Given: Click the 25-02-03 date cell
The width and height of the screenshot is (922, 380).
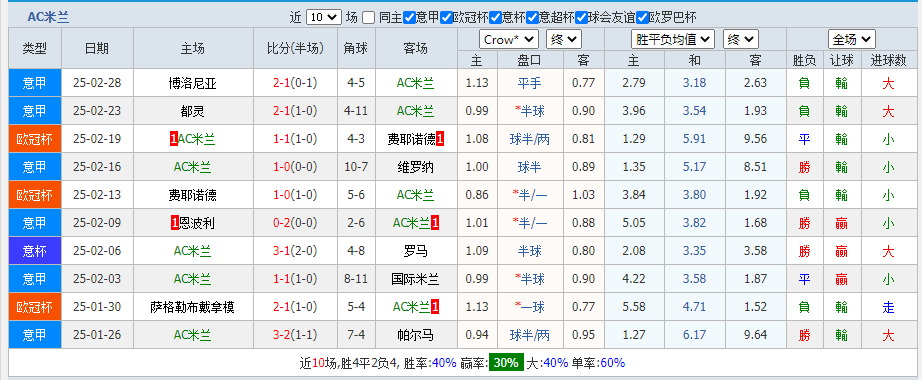Looking at the screenshot, I should pyautogui.click(x=97, y=279).
